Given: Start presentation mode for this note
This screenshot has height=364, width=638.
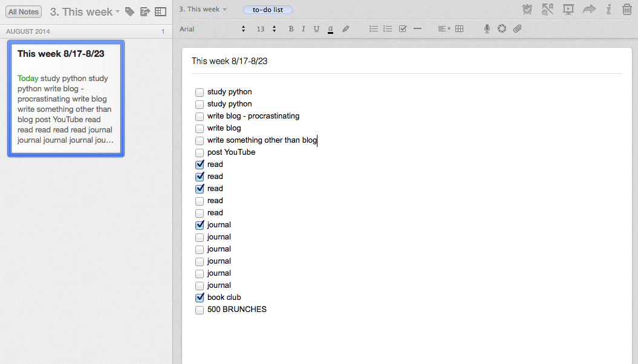Looking at the screenshot, I should click(x=568, y=10).
